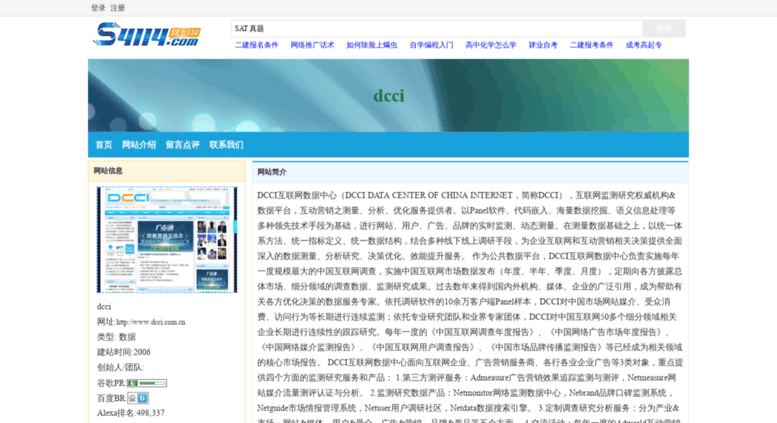Click the Baidu BR 6 badge icon
The width and height of the screenshot is (777, 423).
pyautogui.click(x=138, y=398)
